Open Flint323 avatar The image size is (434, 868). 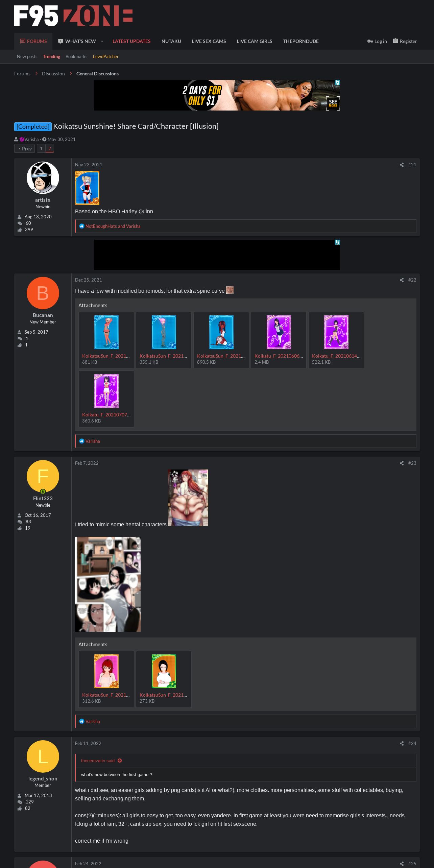point(43,476)
